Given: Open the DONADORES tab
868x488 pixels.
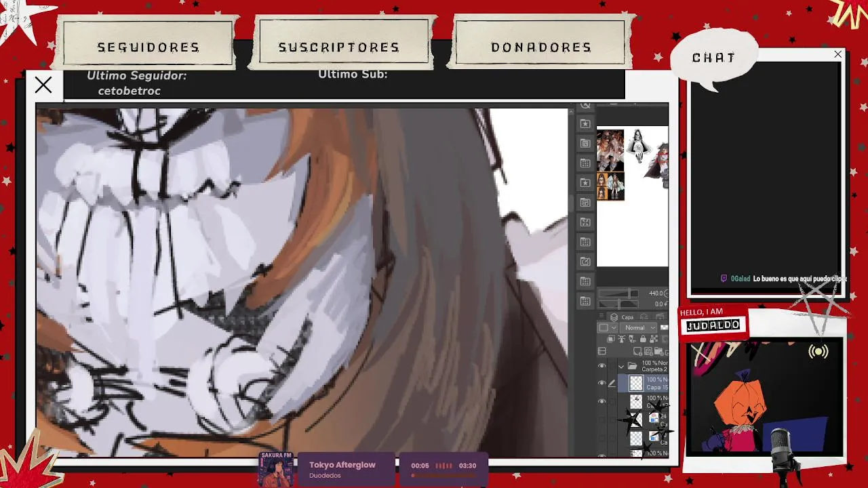Looking at the screenshot, I should [541, 46].
